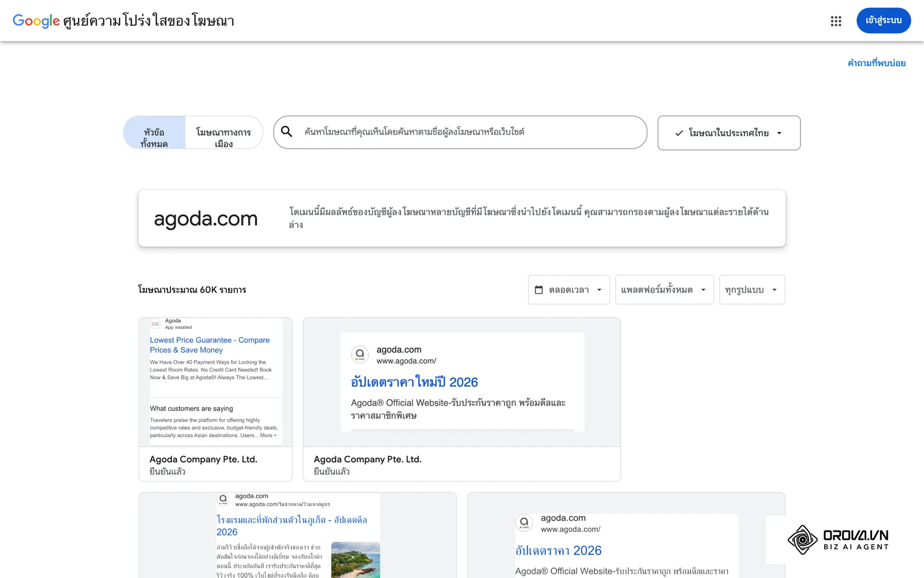Open the Lowest Price Guarantee ad card
The image size is (924, 578).
[x=215, y=399]
